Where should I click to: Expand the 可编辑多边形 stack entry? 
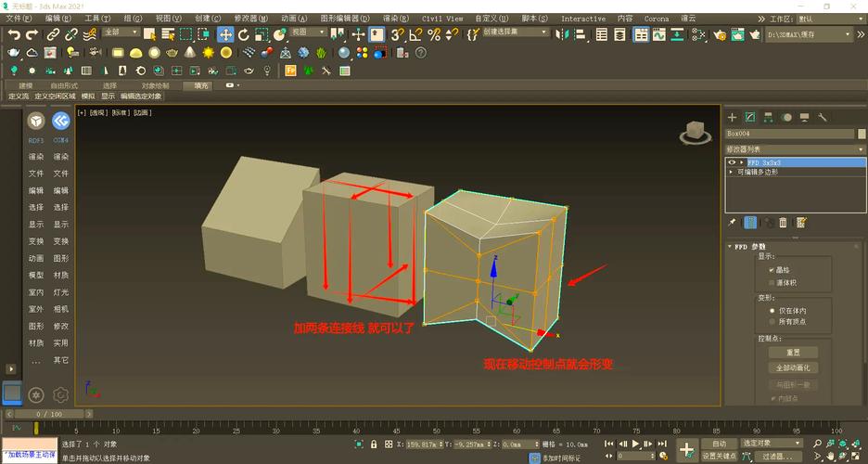(x=732, y=172)
